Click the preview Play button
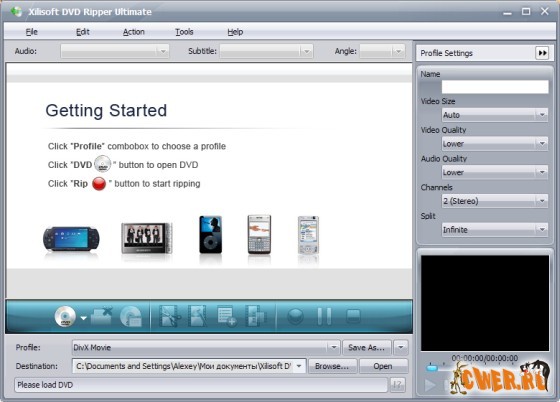Image resolution: width=560 pixels, height=402 pixels. coord(430,385)
